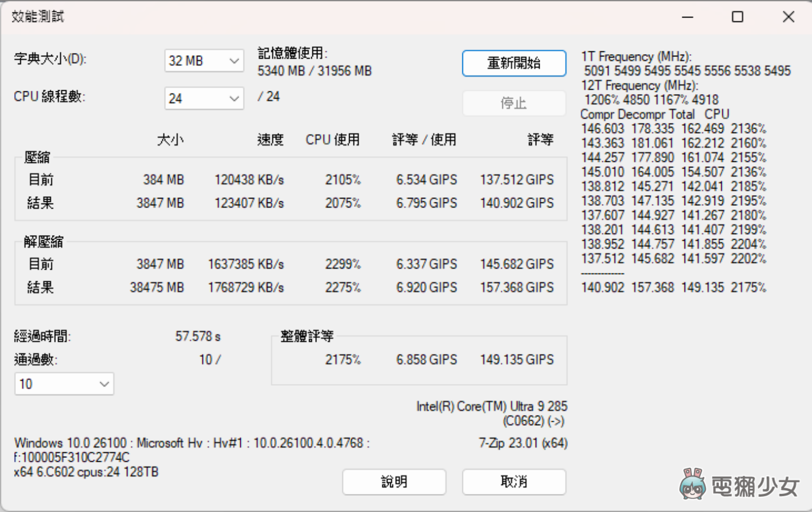The height and width of the screenshot is (512, 812).
Task: Click overall rating 149.135 GIPS
Action: (517, 360)
